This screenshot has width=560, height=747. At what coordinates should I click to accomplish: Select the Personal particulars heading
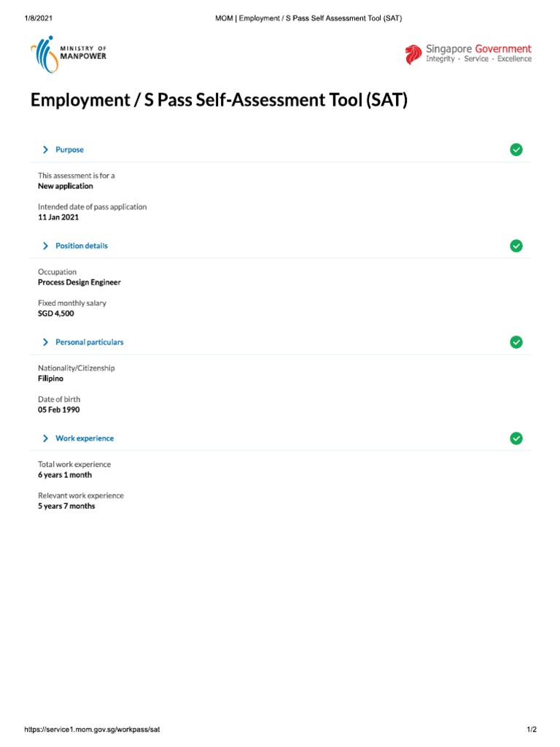pyautogui.click(x=90, y=342)
